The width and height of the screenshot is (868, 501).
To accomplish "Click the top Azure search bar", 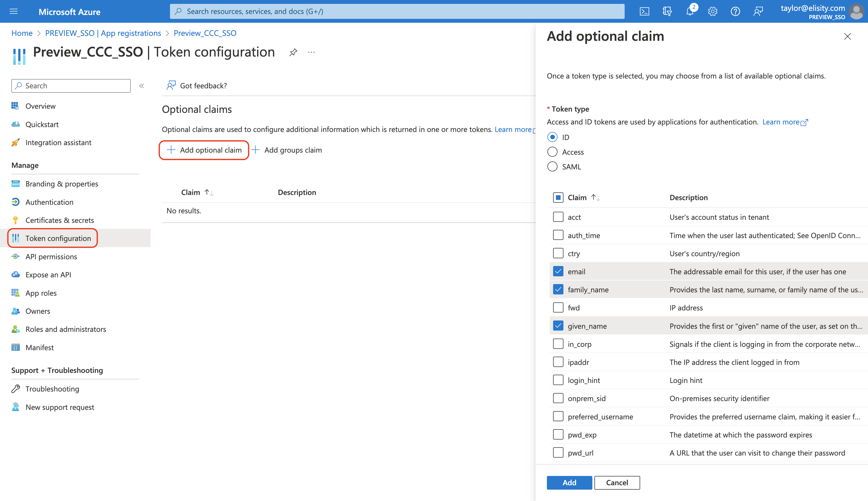I will [397, 11].
